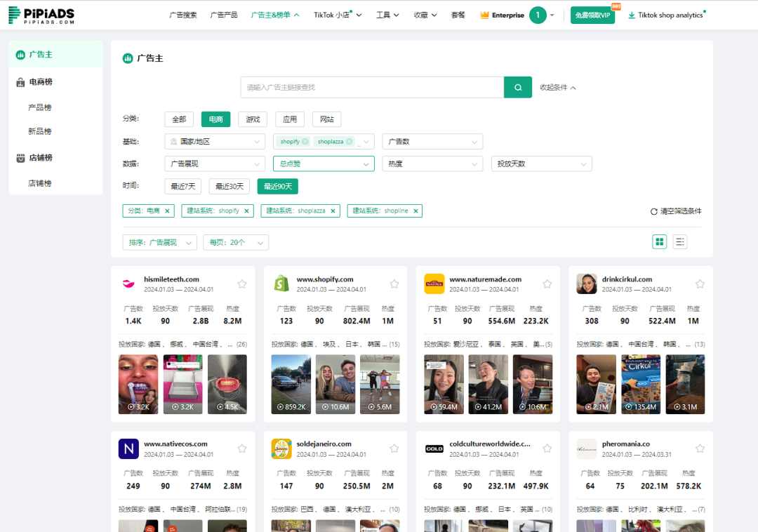Favorite the hismileteeth.com advertiser
Image resolution: width=758 pixels, height=532 pixels.
pos(242,284)
